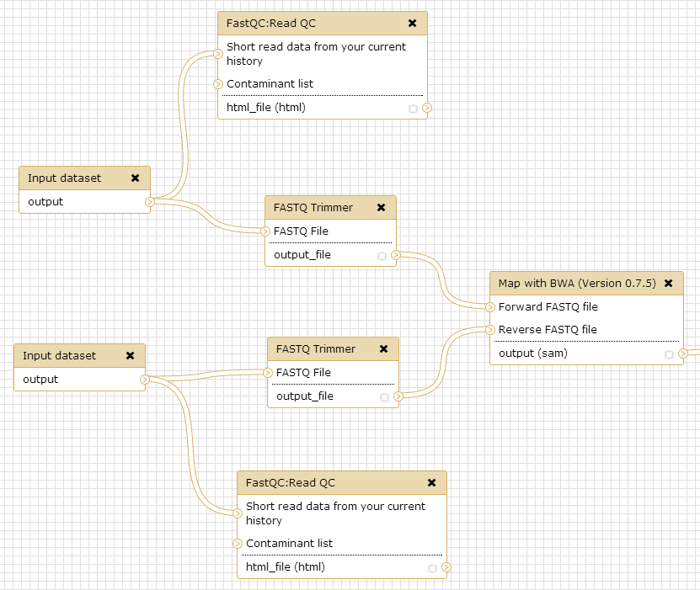Screen dimensions: 700x590
Task: Select the lower FastQC:Read QC title bar
Action: [342, 482]
